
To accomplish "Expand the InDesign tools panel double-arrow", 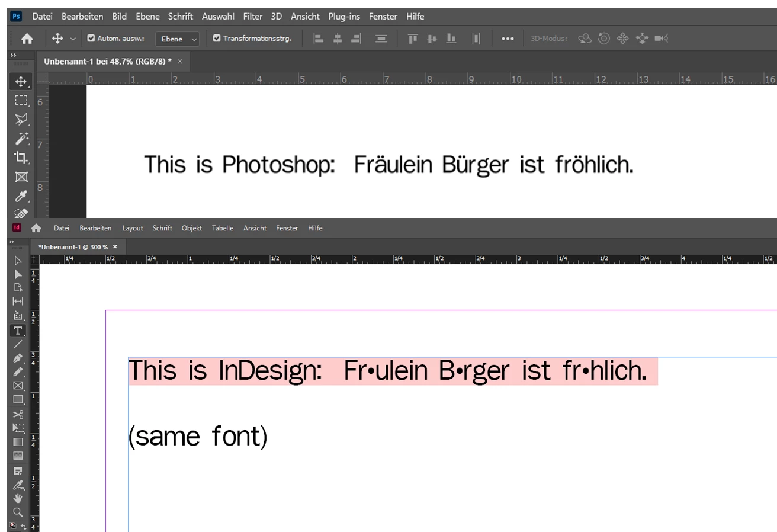I will click(x=13, y=242).
